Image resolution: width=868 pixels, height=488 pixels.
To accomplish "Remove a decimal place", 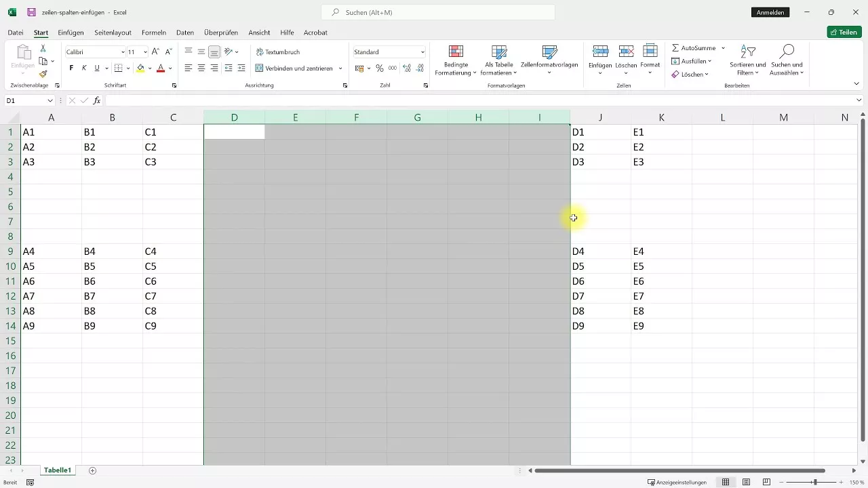I will pyautogui.click(x=420, y=68).
